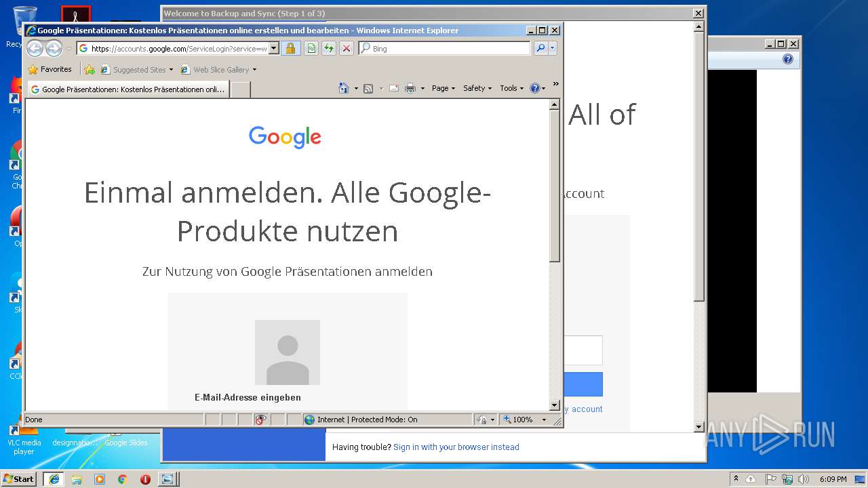Open a new blank tab
Screen dimensions: 868x488
(x=240, y=89)
